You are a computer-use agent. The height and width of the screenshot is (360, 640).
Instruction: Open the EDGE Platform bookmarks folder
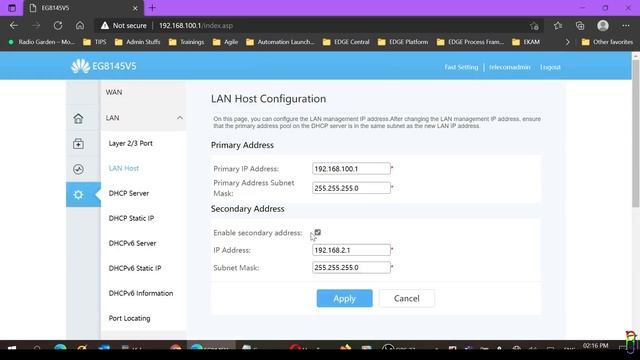point(403,42)
